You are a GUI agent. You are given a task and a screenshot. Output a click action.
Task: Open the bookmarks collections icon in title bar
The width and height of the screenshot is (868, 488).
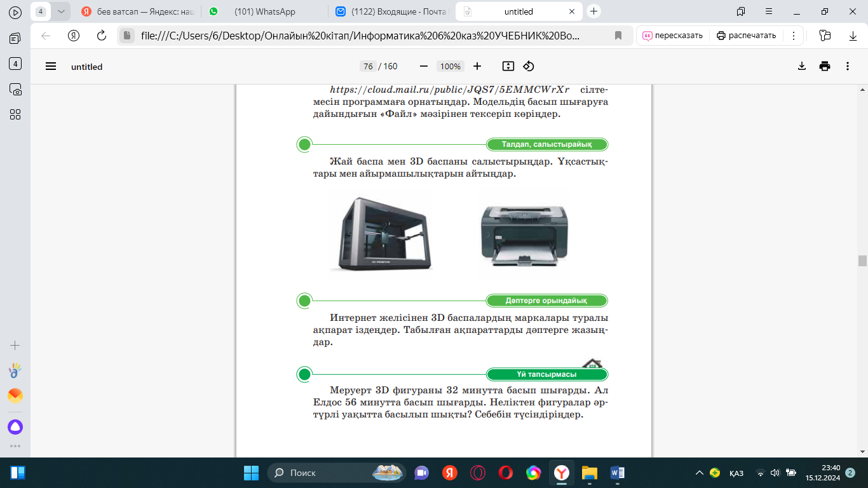click(x=741, y=11)
